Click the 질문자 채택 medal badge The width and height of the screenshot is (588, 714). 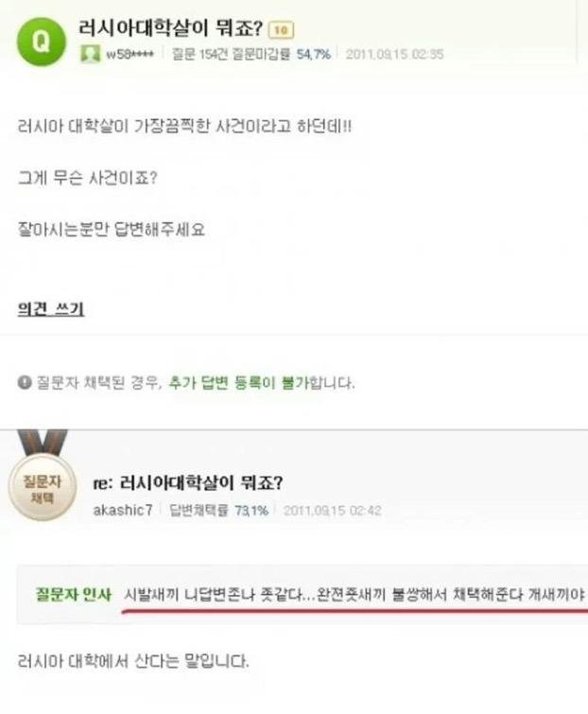(43, 481)
